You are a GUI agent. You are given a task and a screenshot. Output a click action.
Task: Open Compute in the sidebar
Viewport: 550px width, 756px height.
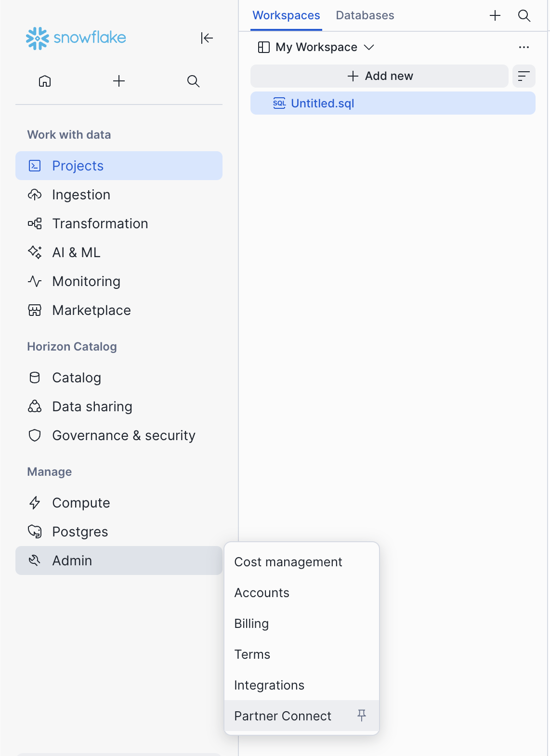pyautogui.click(x=119, y=503)
